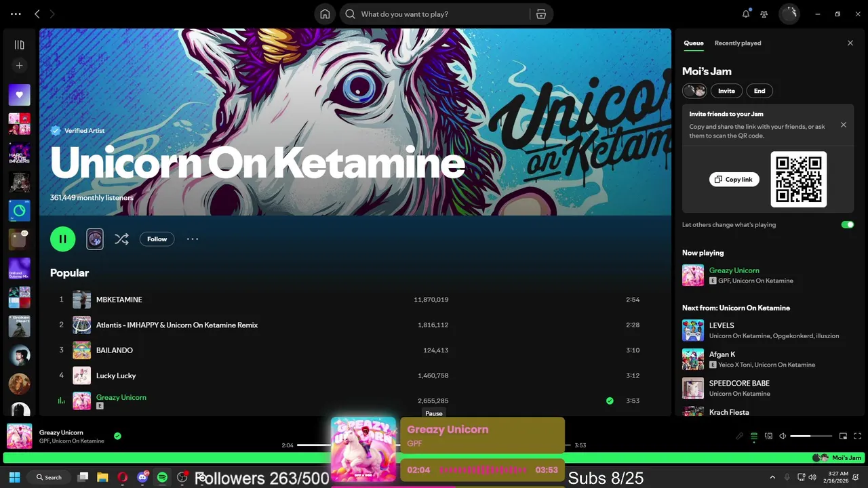The width and height of the screenshot is (868, 488).
Task: Open the three-dot app menu
Action: 16,14
